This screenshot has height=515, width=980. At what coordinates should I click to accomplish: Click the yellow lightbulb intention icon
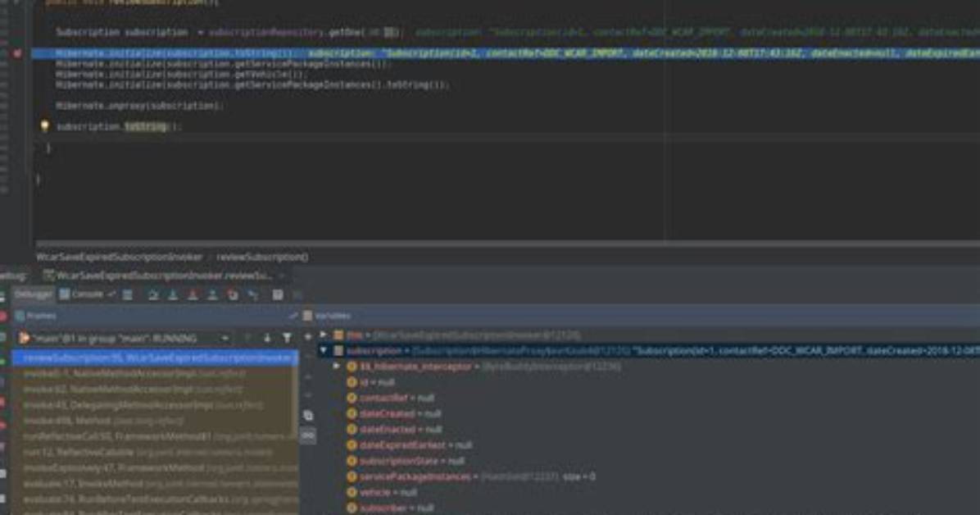point(44,125)
